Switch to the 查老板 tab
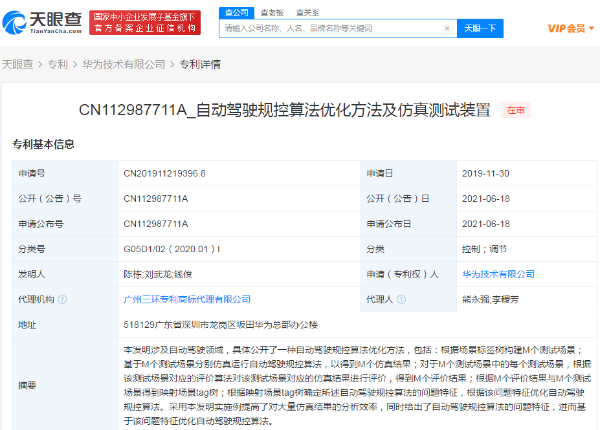Image resolution: width=600 pixels, height=430 pixels. [272, 13]
